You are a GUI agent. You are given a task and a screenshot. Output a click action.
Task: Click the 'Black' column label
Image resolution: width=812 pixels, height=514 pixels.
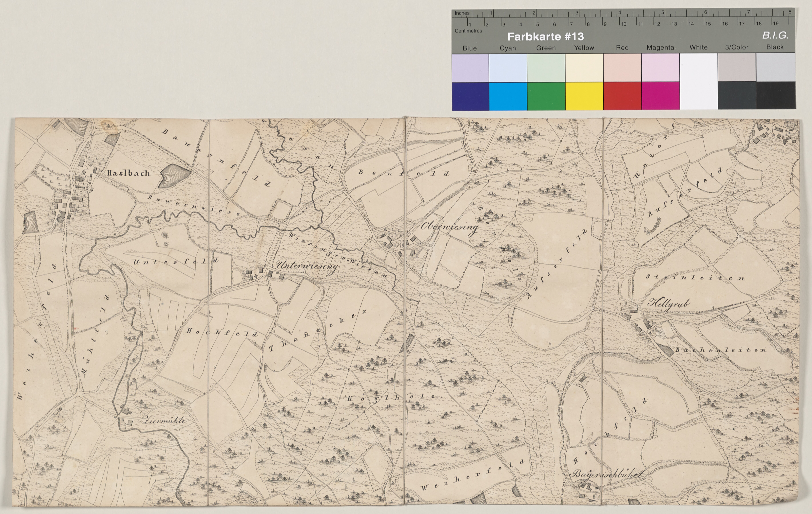pos(775,47)
